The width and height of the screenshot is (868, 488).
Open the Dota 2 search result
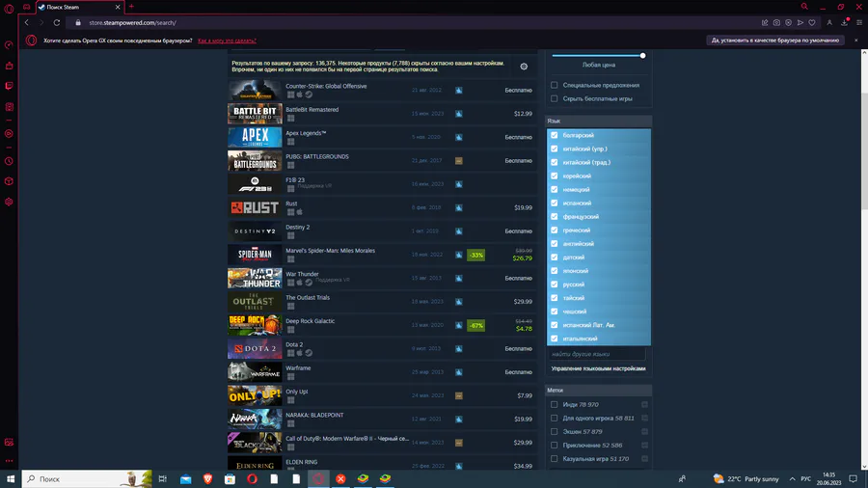coord(382,348)
